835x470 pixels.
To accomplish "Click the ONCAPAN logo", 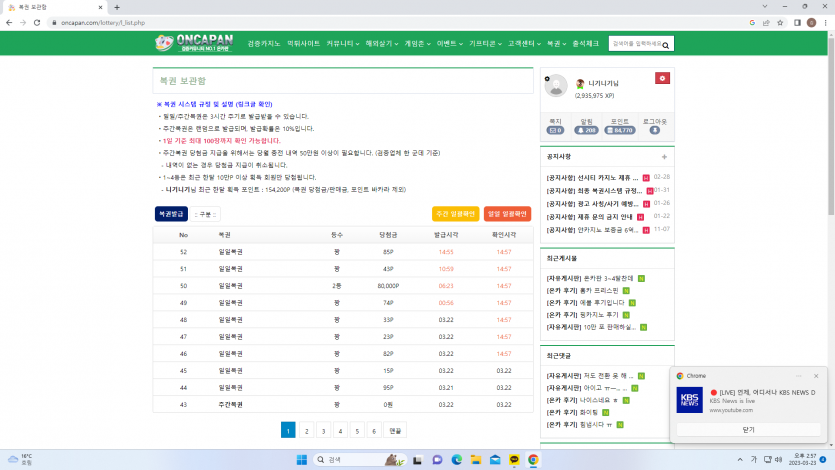I will pos(194,43).
